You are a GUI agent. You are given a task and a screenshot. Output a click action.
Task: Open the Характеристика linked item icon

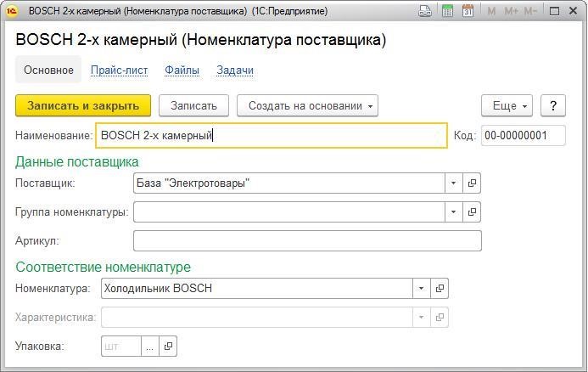pos(440,317)
